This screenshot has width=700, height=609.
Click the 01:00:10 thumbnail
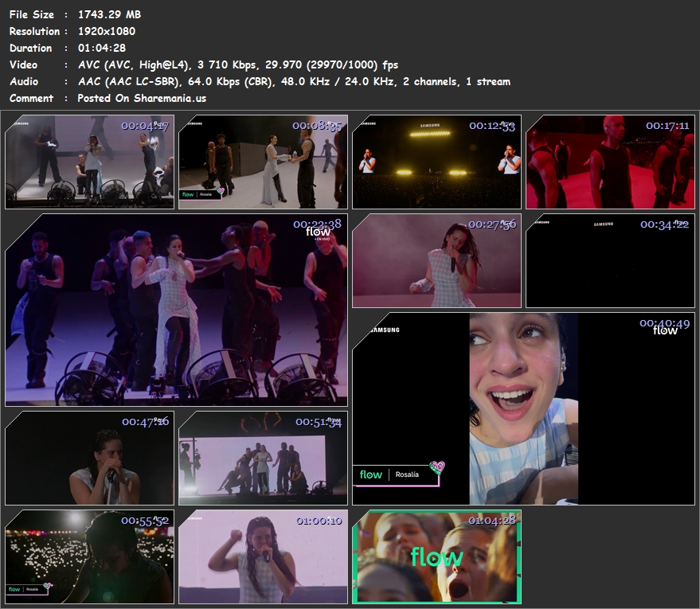[x=263, y=556]
